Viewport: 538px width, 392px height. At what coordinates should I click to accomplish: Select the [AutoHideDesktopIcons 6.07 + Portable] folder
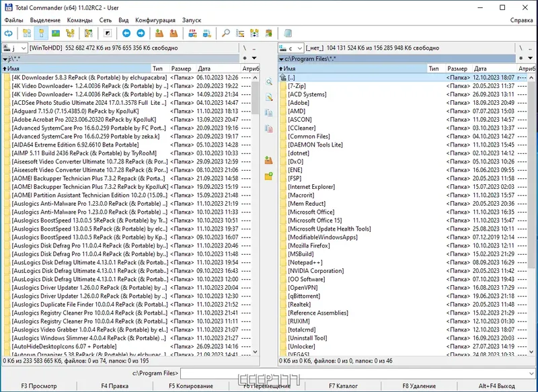pos(127,346)
